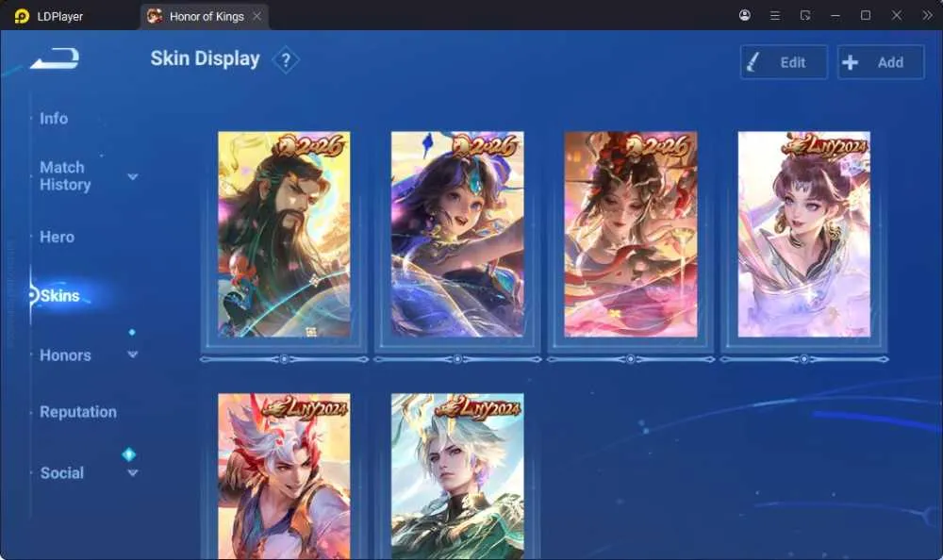Image resolution: width=943 pixels, height=560 pixels.
Task: Maximize the LDPlayer window
Action: click(866, 16)
